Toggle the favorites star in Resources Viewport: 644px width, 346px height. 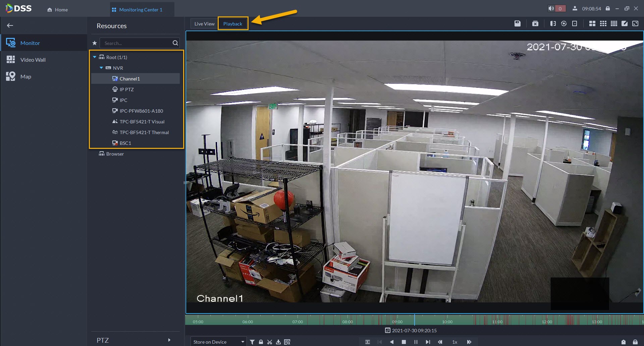click(95, 43)
